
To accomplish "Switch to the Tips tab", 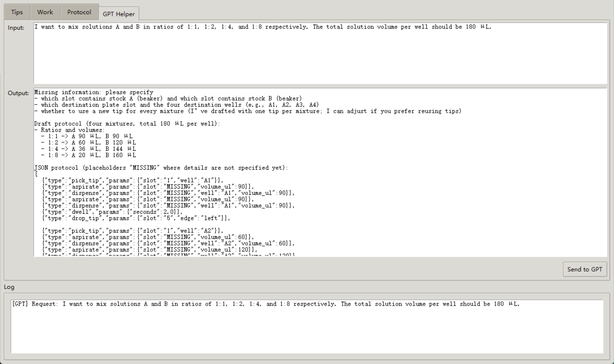I will coord(17,12).
